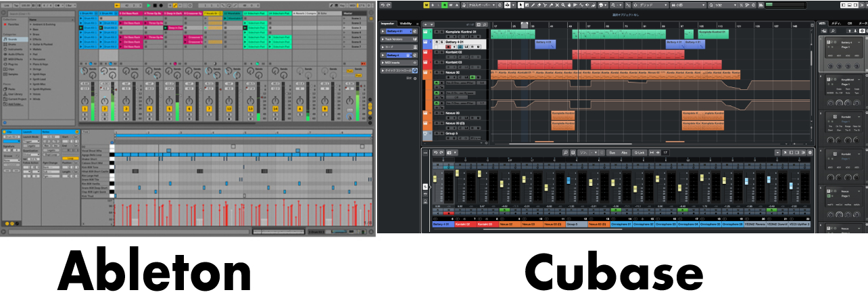Toggle track 7 activator in Ableton mixer
This screenshot has height=307, width=868.
coord(209,109)
